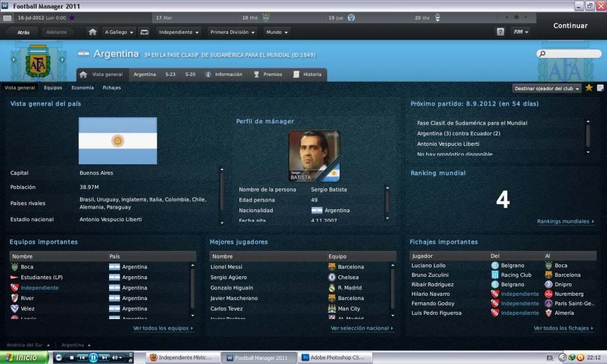607x364 pixels.
Task: Click the Equipos importantes list scrollbar
Action: tap(193, 290)
